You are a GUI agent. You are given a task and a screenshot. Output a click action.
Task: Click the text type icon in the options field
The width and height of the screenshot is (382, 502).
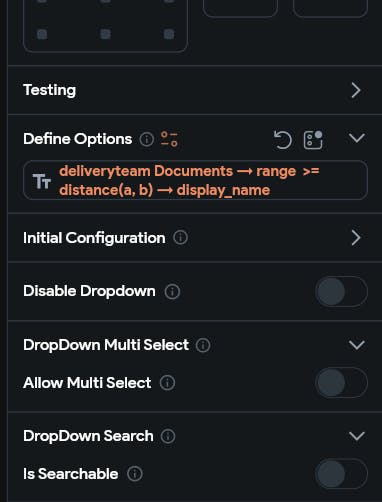point(42,181)
